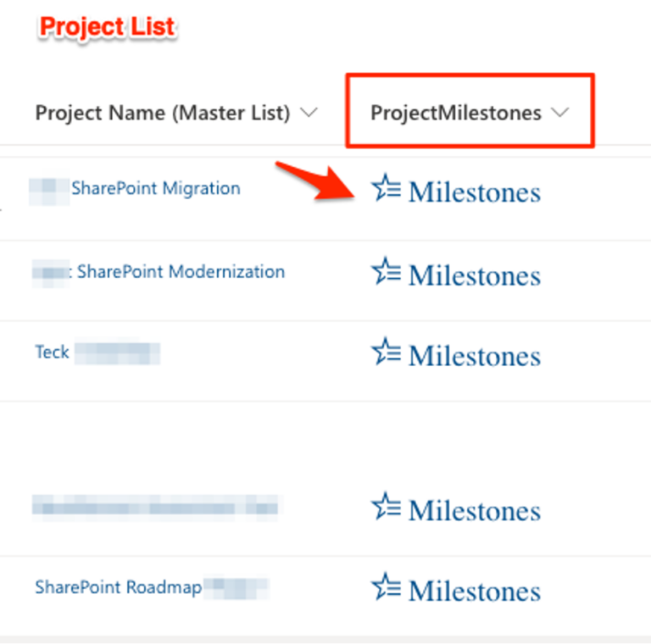Click the star icon in the SharePoint Roadmap row
The image size is (651, 644).
coord(386,587)
